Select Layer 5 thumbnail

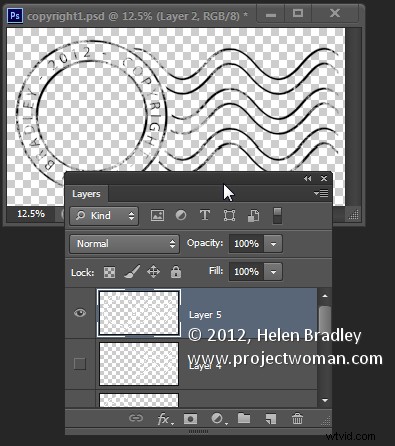click(x=139, y=313)
